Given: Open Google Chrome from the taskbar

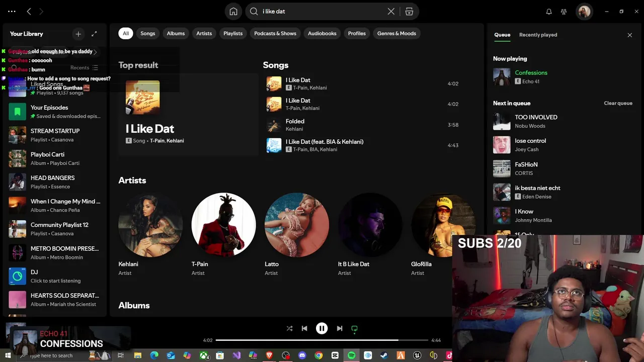Looking at the screenshot, I should click(x=318, y=355).
